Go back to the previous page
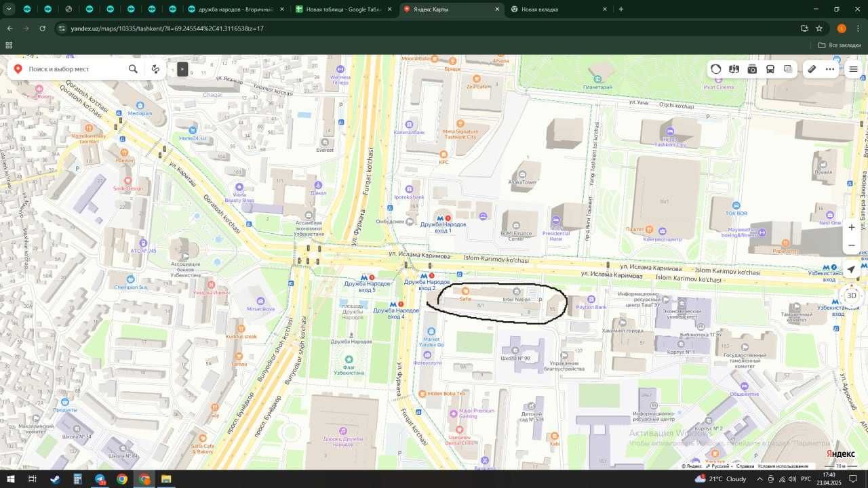 pyautogui.click(x=9, y=28)
